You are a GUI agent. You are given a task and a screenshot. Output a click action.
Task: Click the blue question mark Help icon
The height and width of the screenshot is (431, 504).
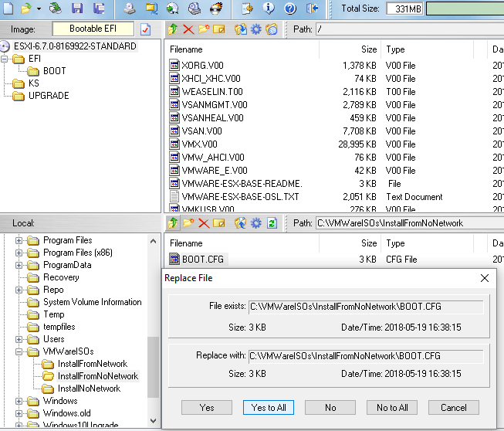290,8
